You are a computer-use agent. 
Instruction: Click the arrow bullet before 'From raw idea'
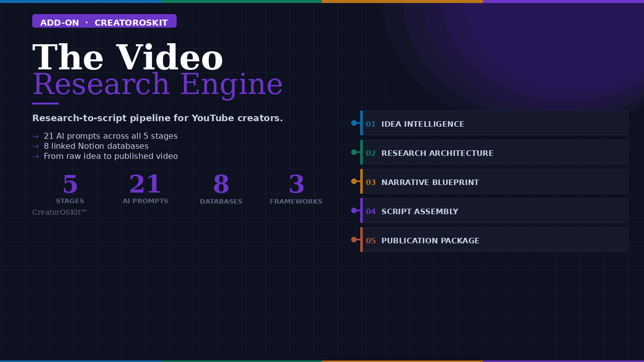pyautogui.click(x=36, y=156)
